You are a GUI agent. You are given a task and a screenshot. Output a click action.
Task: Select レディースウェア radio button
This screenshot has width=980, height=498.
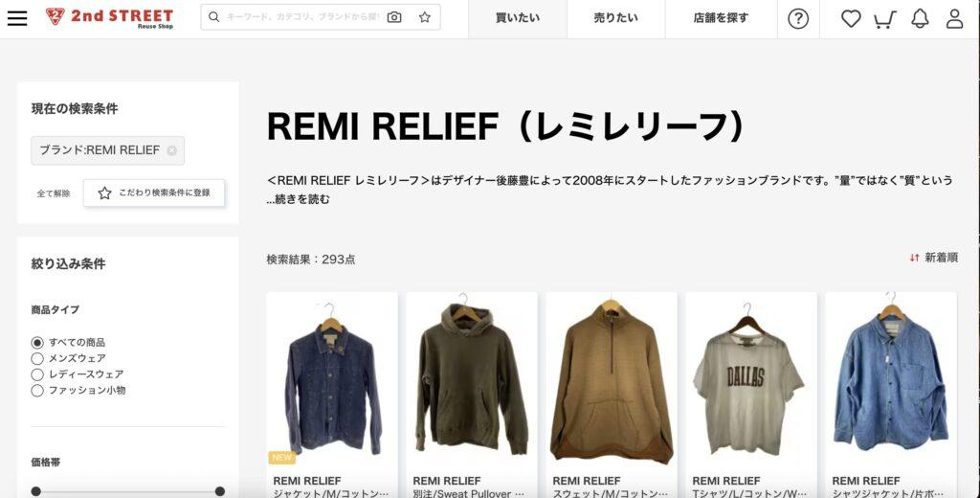coord(37,374)
